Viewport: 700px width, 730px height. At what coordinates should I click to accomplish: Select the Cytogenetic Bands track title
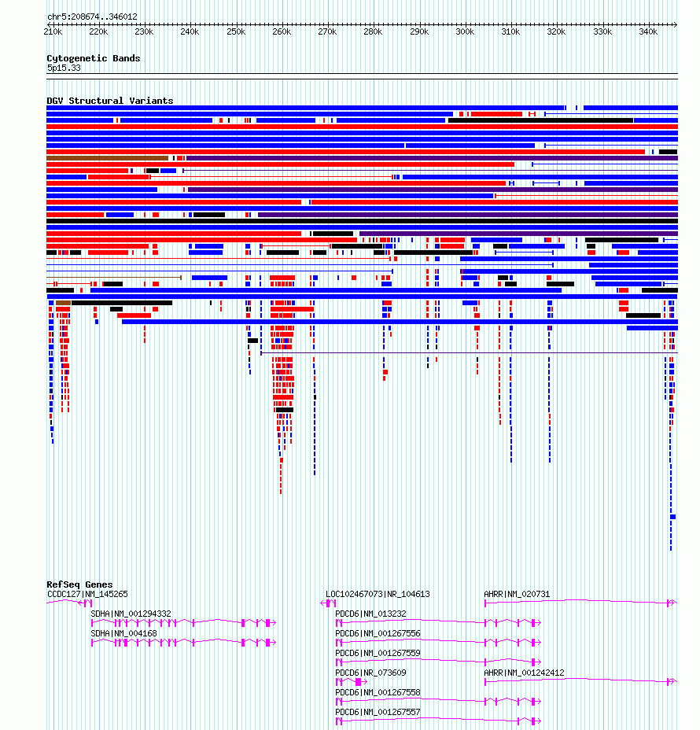point(93,58)
